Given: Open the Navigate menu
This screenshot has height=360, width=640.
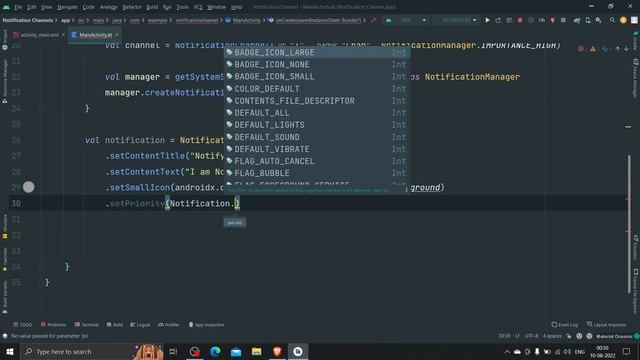Looking at the screenshot, I should coord(67,7).
